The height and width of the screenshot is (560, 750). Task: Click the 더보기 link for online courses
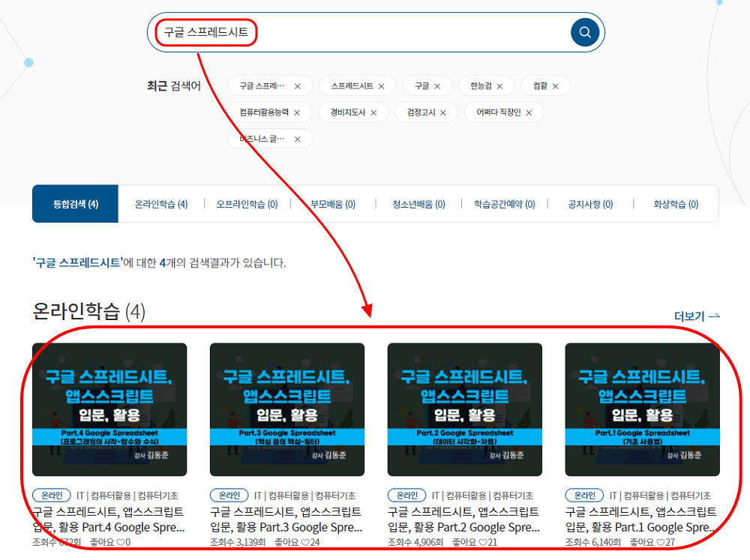[x=697, y=316]
